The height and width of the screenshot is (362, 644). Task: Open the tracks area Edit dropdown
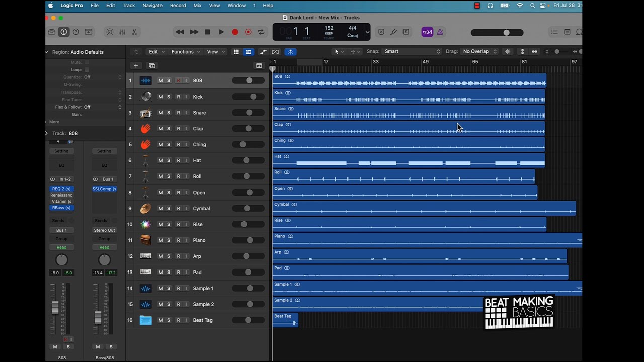(x=156, y=52)
